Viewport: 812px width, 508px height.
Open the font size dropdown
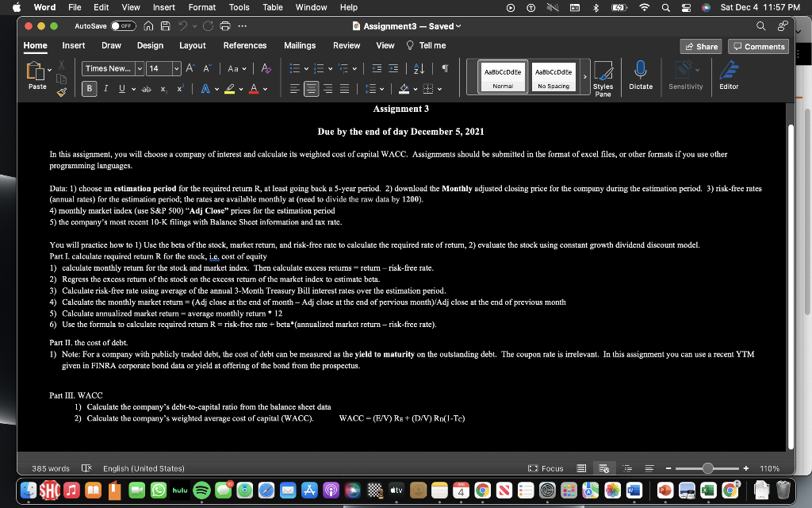tap(176, 68)
